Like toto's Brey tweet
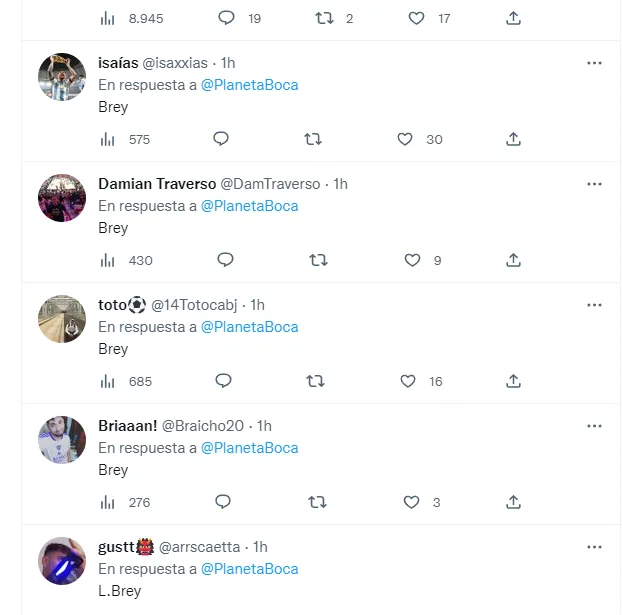This screenshot has width=622, height=615. (408, 381)
